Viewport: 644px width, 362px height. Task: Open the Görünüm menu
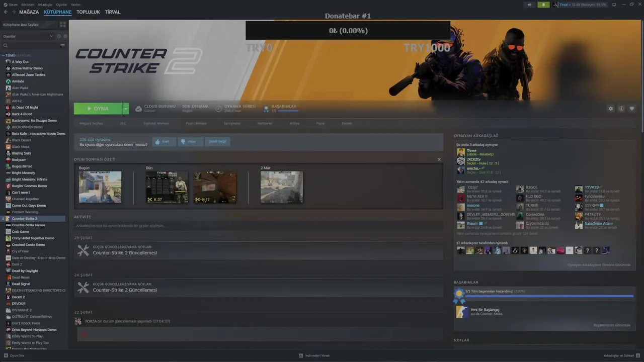28,5
